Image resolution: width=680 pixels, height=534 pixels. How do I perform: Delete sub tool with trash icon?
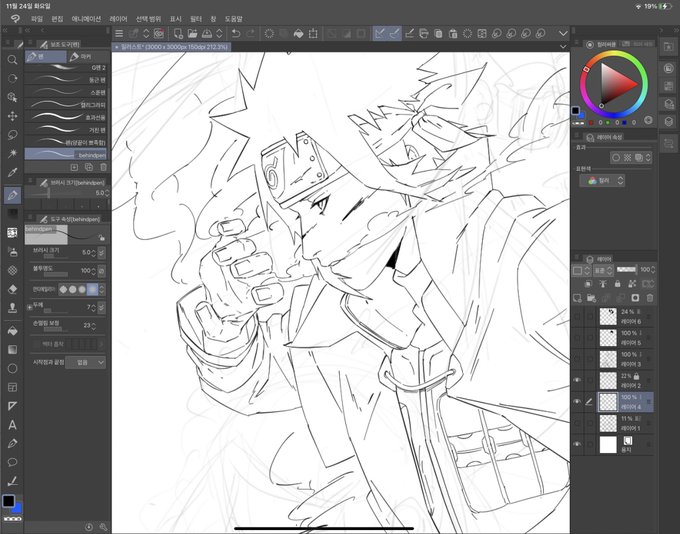[103, 167]
